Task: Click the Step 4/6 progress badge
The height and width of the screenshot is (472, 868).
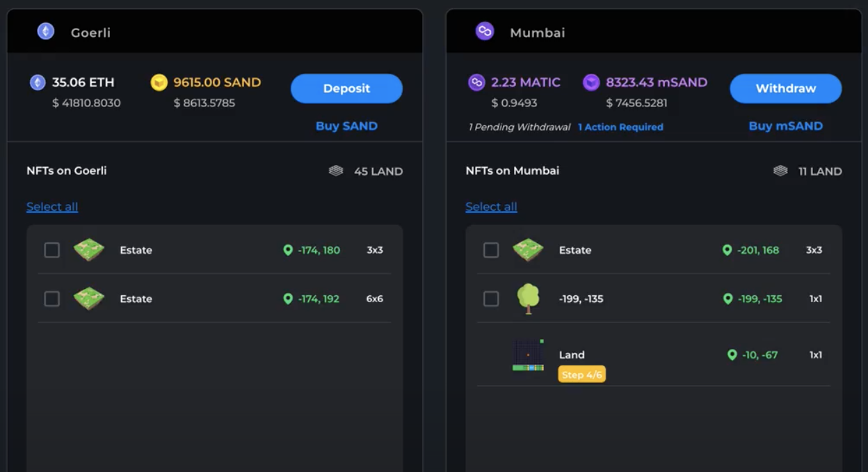Action: click(x=581, y=375)
